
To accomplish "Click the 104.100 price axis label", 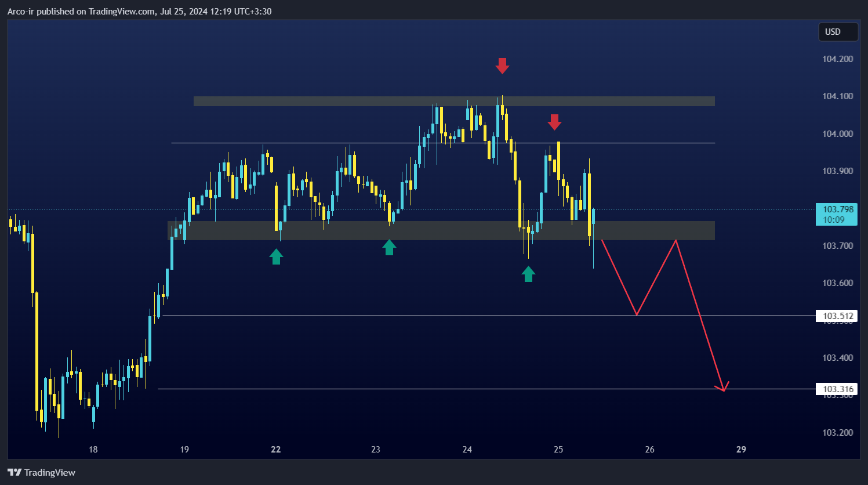I will click(x=837, y=96).
